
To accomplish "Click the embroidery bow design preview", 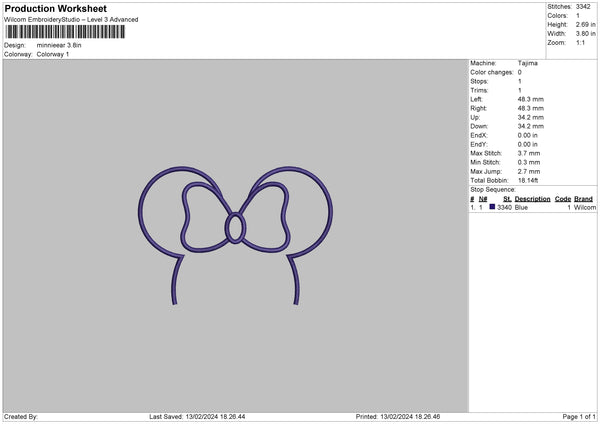I will [235, 235].
